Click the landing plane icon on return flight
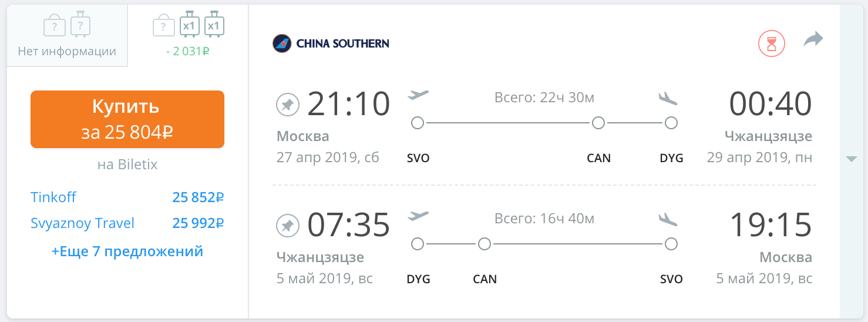The width and height of the screenshot is (868, 322). click(668, 219)
